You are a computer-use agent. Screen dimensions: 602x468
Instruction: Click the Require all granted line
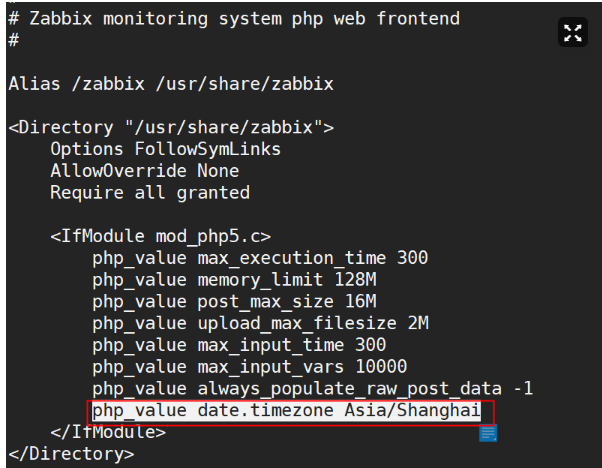pos(150,192)
